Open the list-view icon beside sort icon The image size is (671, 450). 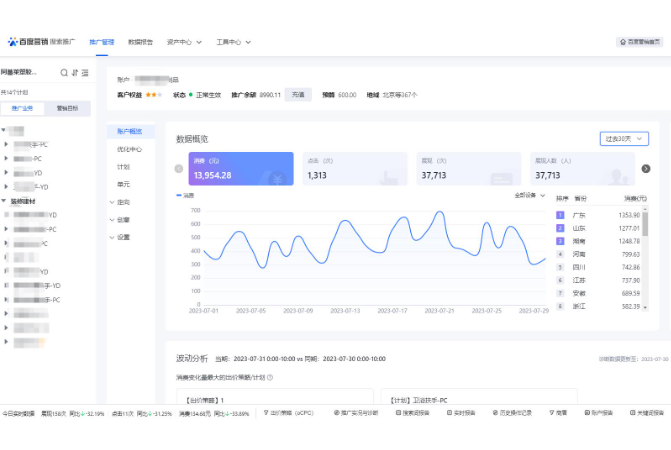(85, 73)
